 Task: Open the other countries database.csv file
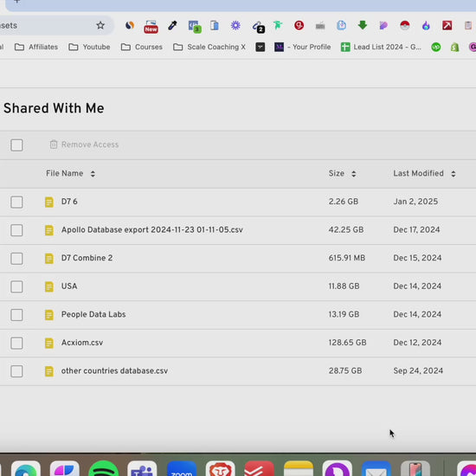114,371
